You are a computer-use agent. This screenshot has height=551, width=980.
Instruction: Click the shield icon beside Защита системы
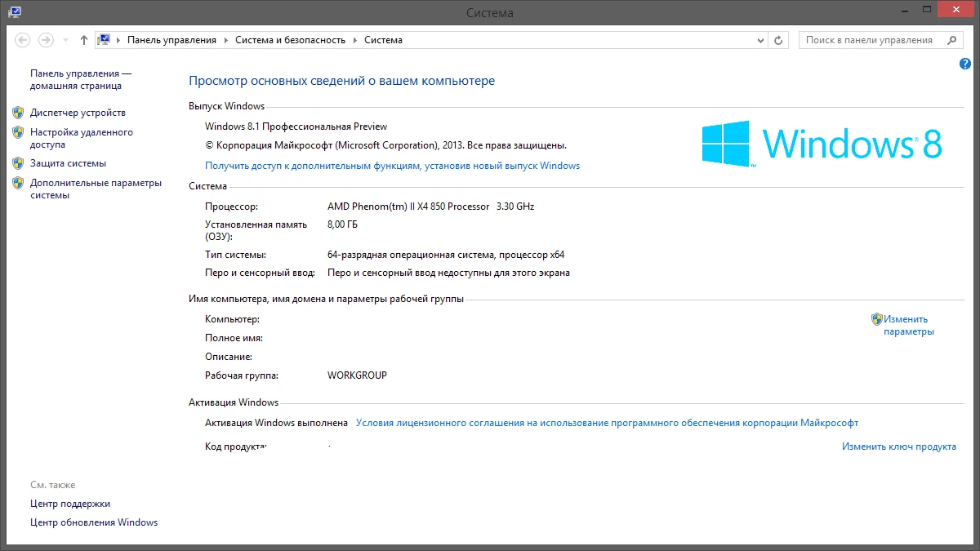click(x=18, y=163)
